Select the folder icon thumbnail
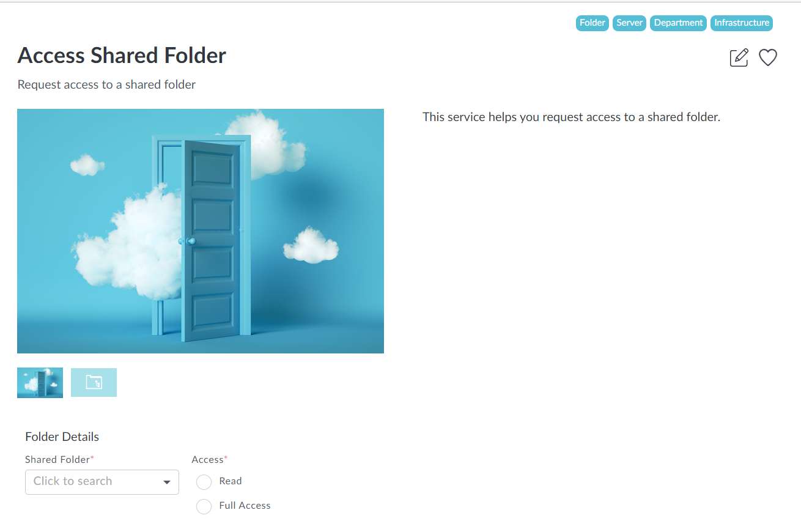 pos(94,382)
